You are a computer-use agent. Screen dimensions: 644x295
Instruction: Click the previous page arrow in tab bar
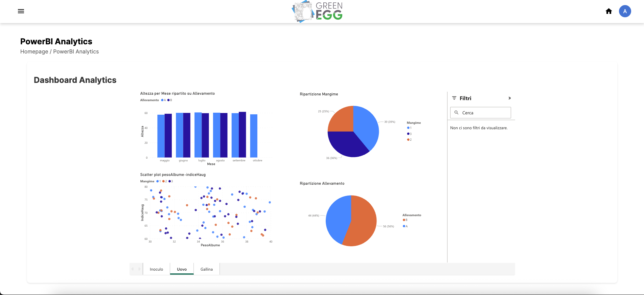[133, 269]
